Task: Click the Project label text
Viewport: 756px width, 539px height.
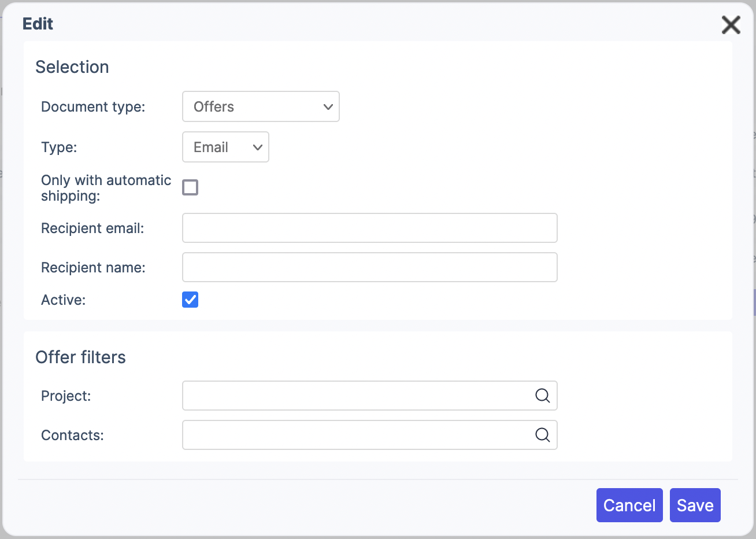Action: 66,396
